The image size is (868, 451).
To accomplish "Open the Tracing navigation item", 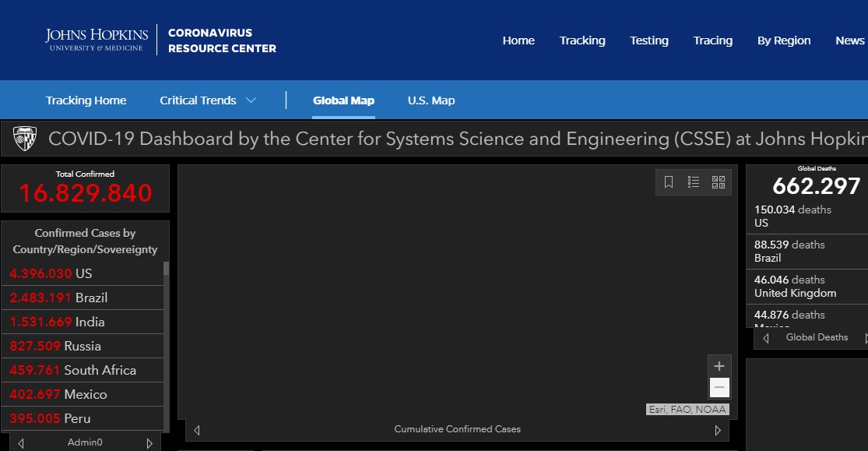I will 713,41.
